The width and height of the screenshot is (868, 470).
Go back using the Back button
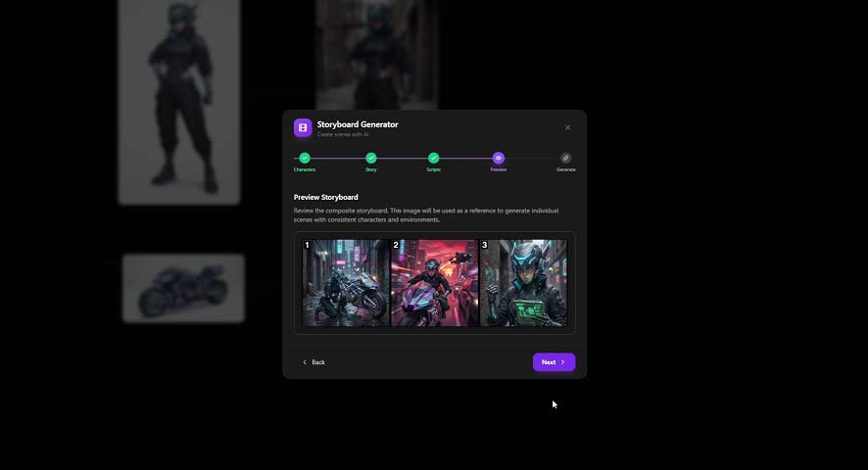tap(313, 362)
